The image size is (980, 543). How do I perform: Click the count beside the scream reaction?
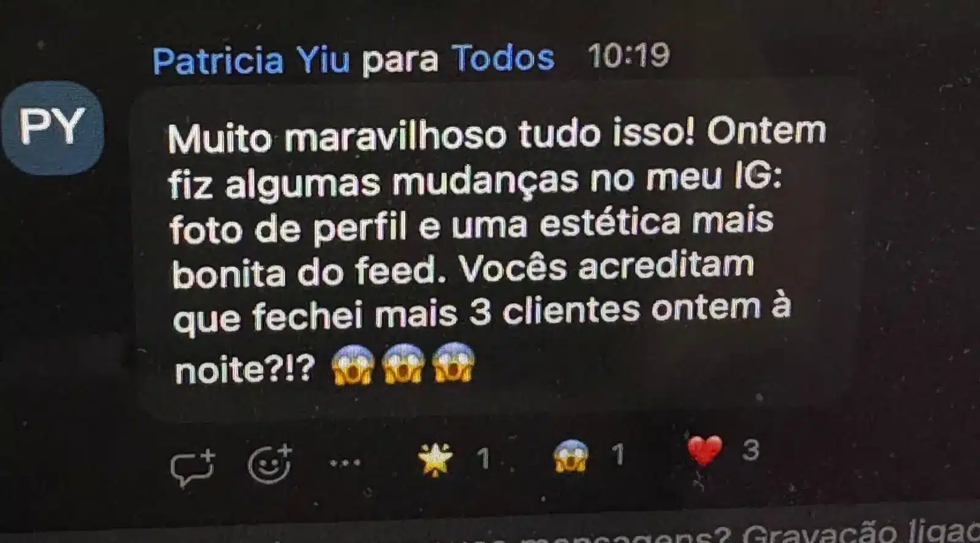click(618, 455)
